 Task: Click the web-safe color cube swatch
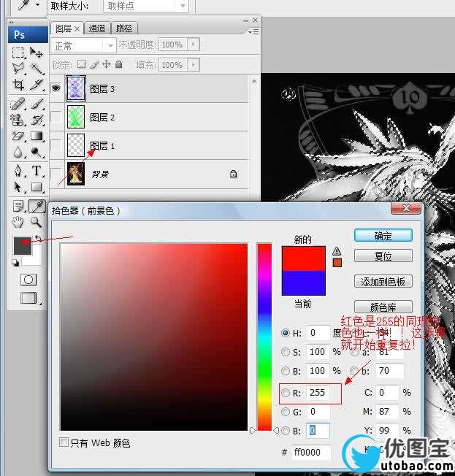(337, 263)
